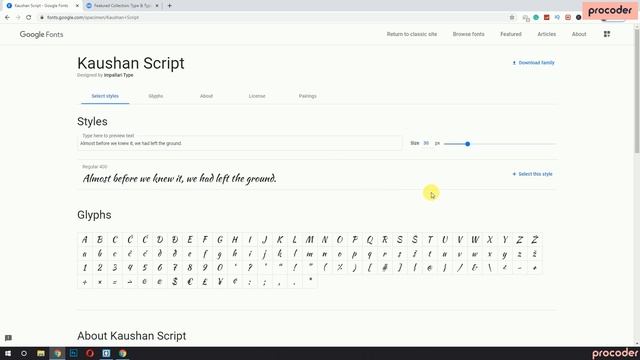Click the plus sign glyph cell
This screenshot has height=360, width=640.
85,282
